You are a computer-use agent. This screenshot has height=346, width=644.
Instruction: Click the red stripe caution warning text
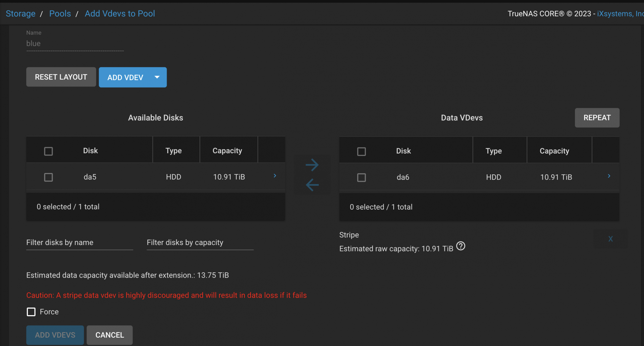point(167,295)
